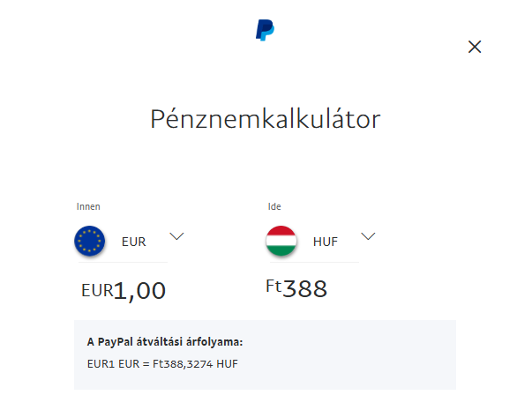The image size is (532, 410).
Task: Click the Innen label
Action: [88, 206]
